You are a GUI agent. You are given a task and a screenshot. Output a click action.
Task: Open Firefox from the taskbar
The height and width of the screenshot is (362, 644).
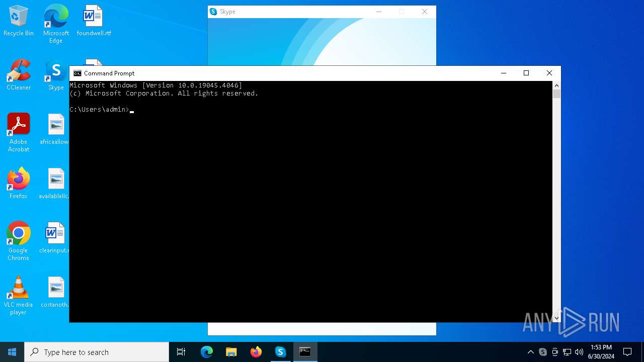point(256,352)
